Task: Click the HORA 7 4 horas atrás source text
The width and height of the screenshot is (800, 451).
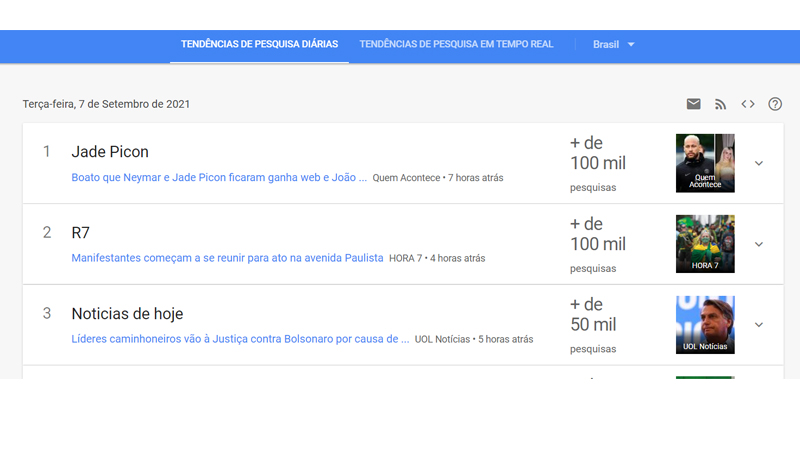Action: [x=437, y=259]
